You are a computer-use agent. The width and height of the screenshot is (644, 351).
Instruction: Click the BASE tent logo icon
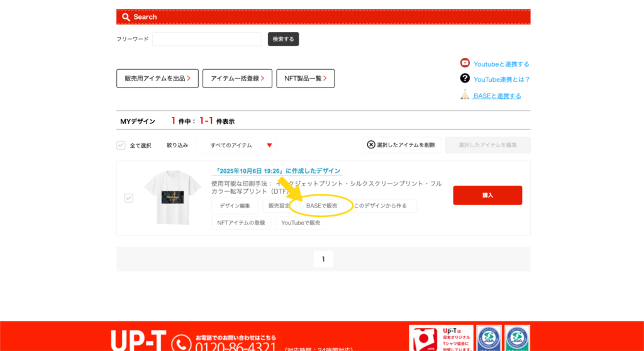coord(465,95)
